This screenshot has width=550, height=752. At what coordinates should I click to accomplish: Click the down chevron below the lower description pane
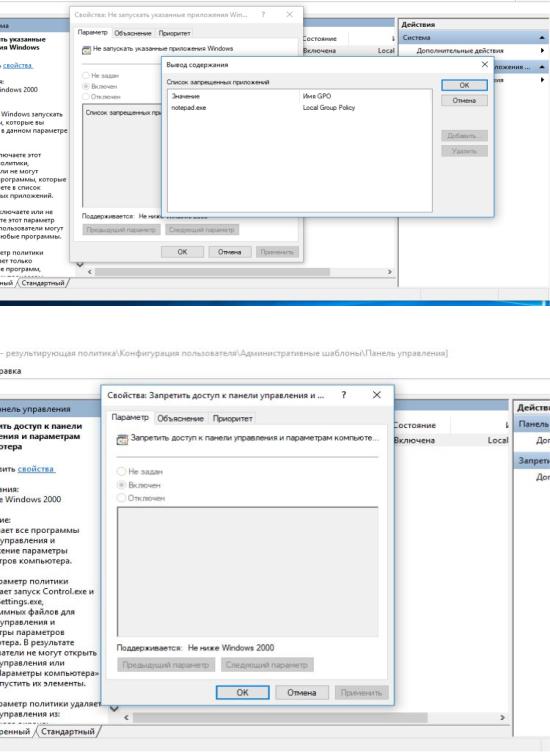(x=114, y=708)
